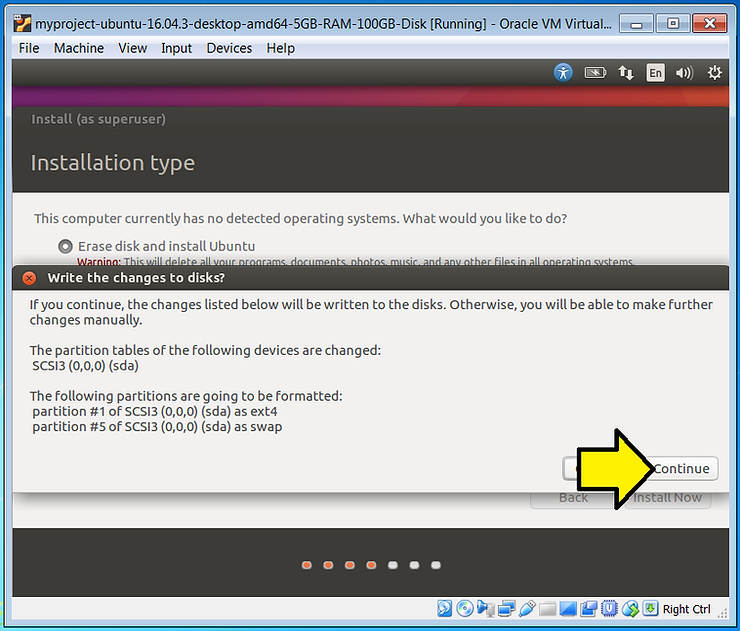The width and height of the screenshot is (740, 631).
Task: Close the VirtualBox VM window
Action: click(709, 24)
